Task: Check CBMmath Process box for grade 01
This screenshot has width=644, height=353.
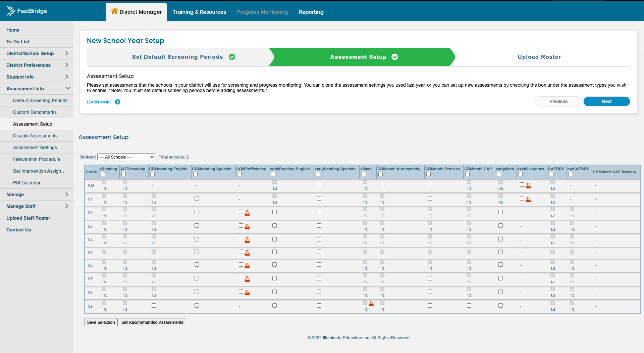Action: tap(430, 198)
